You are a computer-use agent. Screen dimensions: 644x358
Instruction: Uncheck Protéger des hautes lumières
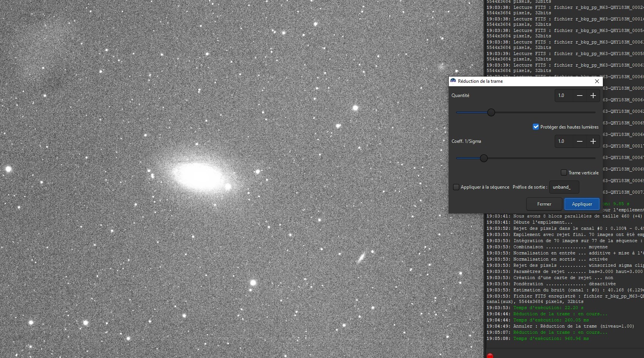click(x=536, y=127)
